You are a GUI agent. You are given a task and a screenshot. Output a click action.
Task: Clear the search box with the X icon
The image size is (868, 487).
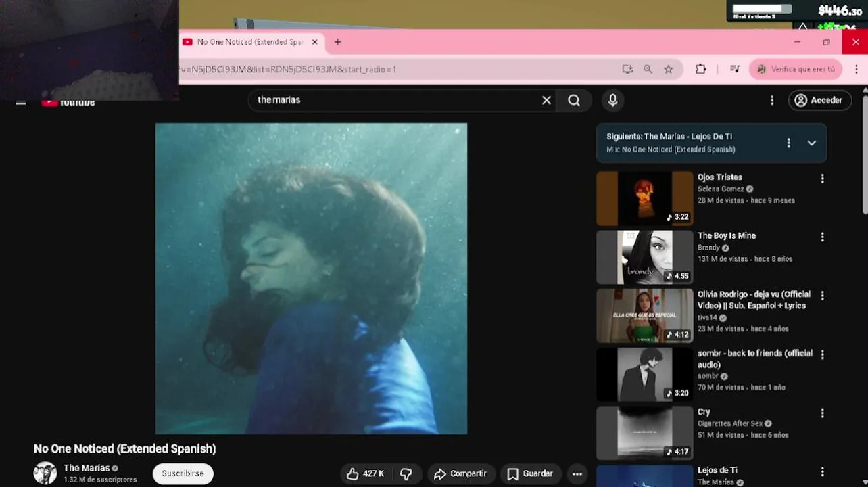(x=546, y=100)
